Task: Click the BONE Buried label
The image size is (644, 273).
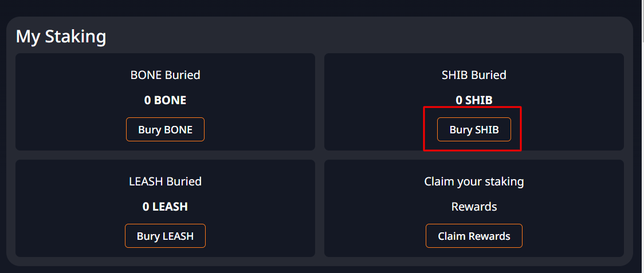Action: tap(165, 75)
